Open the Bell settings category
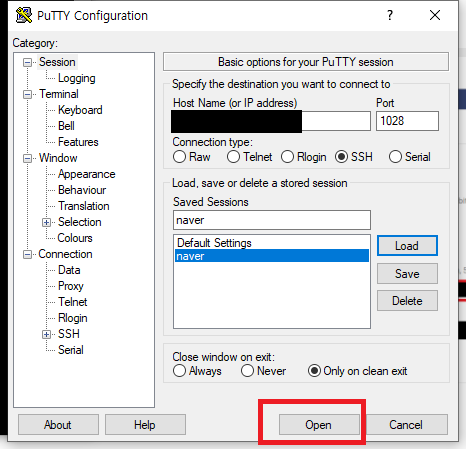 (x=66, y=126)
